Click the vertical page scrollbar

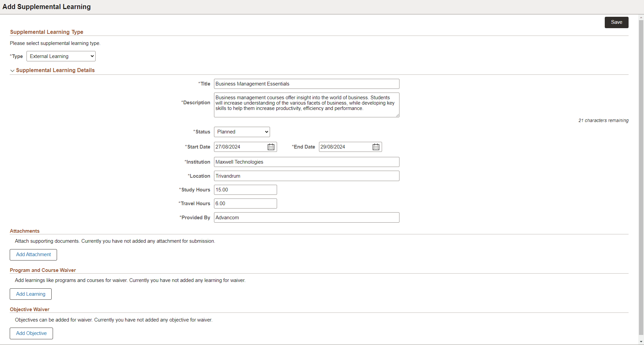pos(641,178)
